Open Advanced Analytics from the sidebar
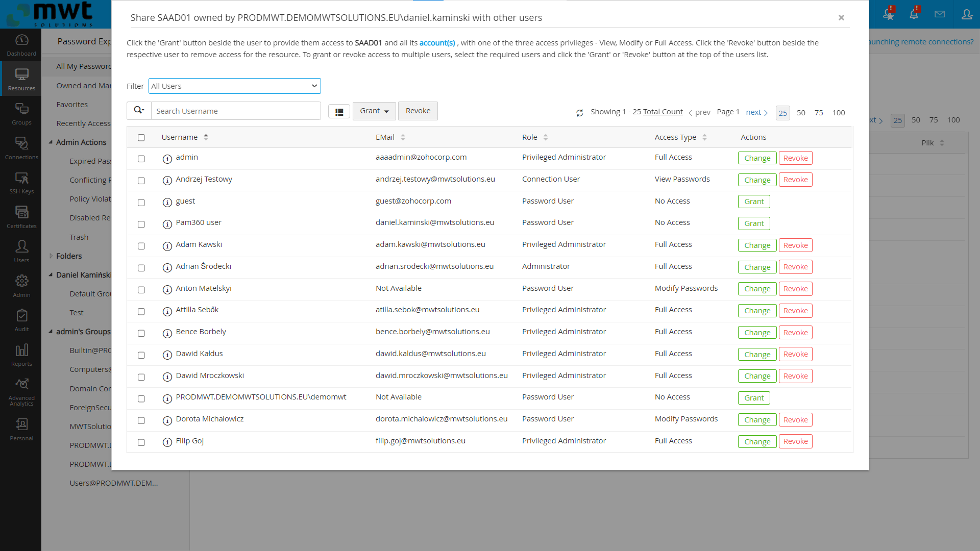Screen dimensions: 980x551 click(21, 390)
